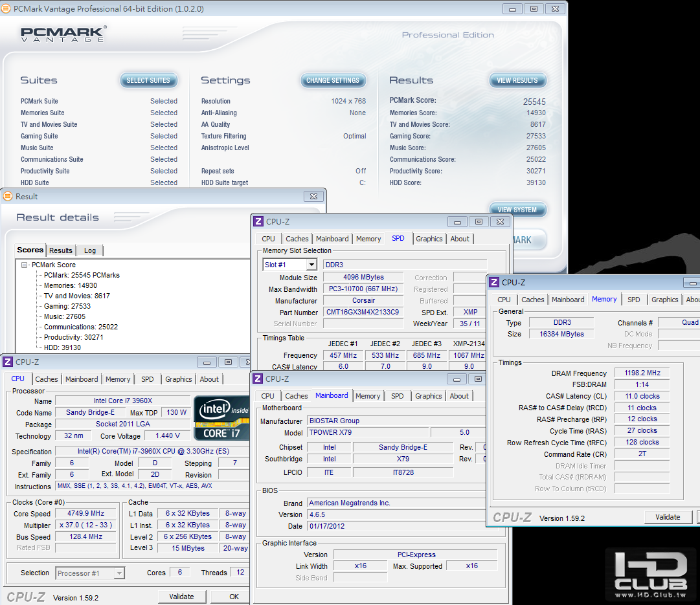Click the VIEW SYSTEM button

click(x=517, y=209)
